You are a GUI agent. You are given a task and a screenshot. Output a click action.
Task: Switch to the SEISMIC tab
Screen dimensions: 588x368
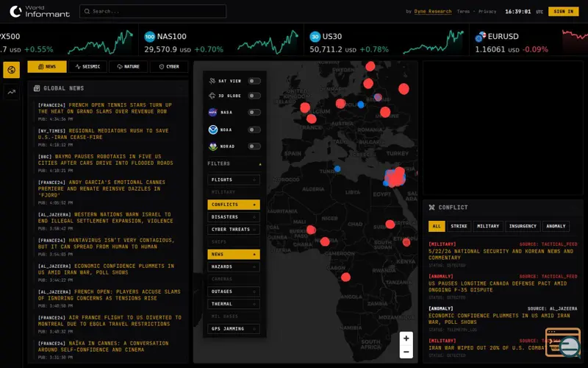click(x=87, y=66)
